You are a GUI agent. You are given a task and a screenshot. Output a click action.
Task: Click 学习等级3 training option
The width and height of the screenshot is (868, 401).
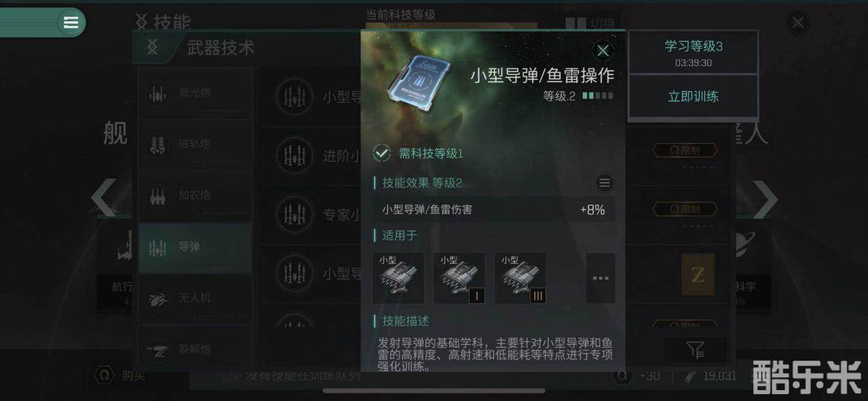[x=693, y=52]
